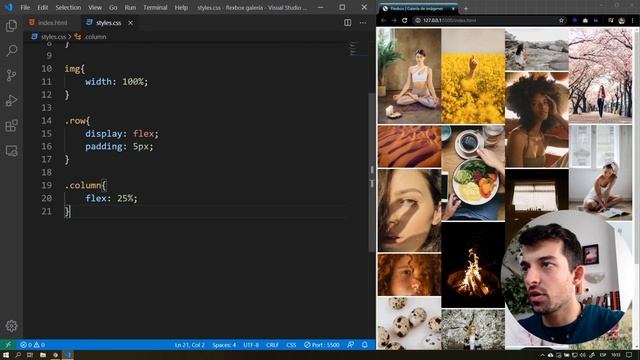640x360 pixels.
Task: Open errors and warnings in status bar
Action: 33,345
